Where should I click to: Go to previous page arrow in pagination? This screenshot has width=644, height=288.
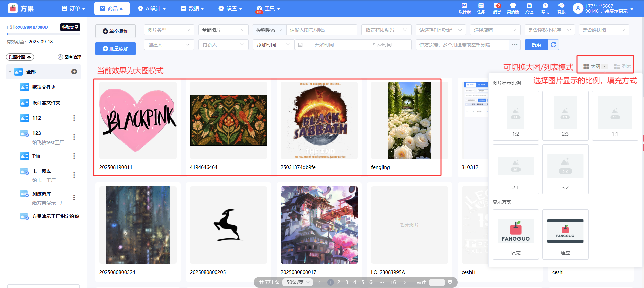coord(319,282)
